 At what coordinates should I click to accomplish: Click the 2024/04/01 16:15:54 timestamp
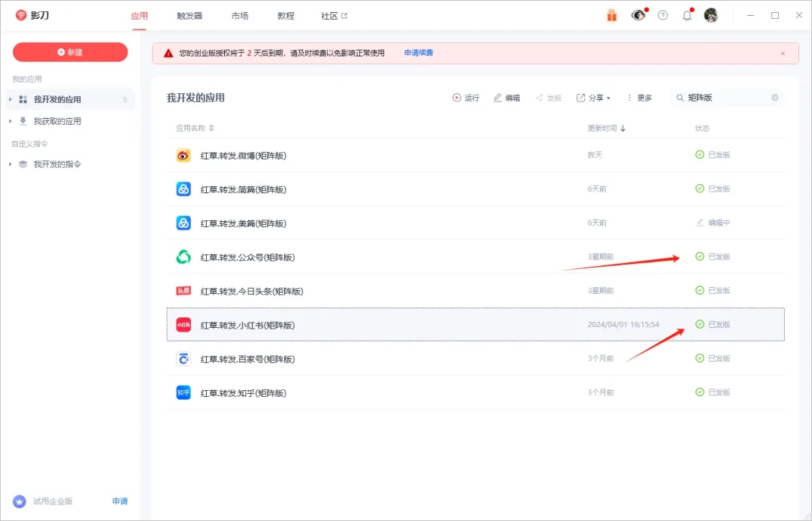(x=623, y=325)
